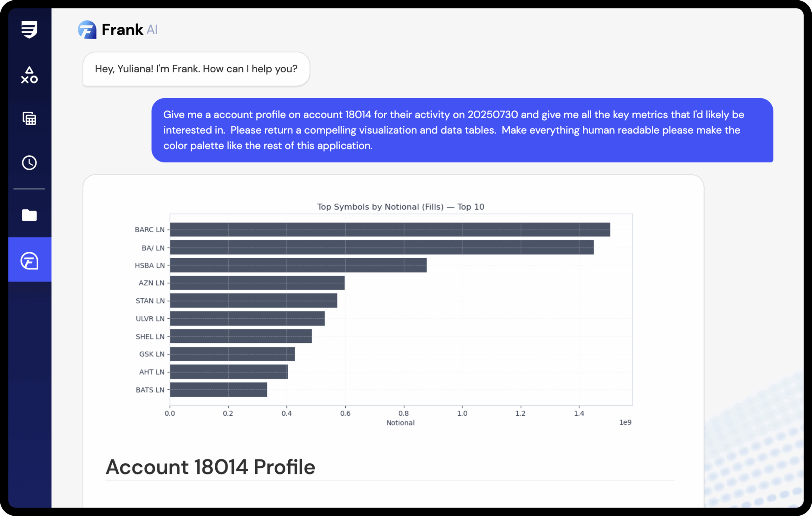Screen dimensions: 812x516
Task: Open the clock history icon in sidebar
Action: [x=29, y=163]
